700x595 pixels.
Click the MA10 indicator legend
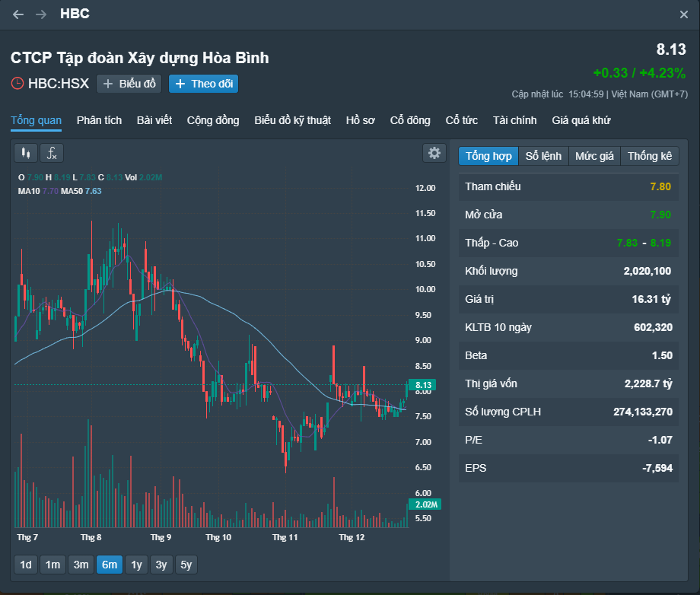click(x=38, y=191)
